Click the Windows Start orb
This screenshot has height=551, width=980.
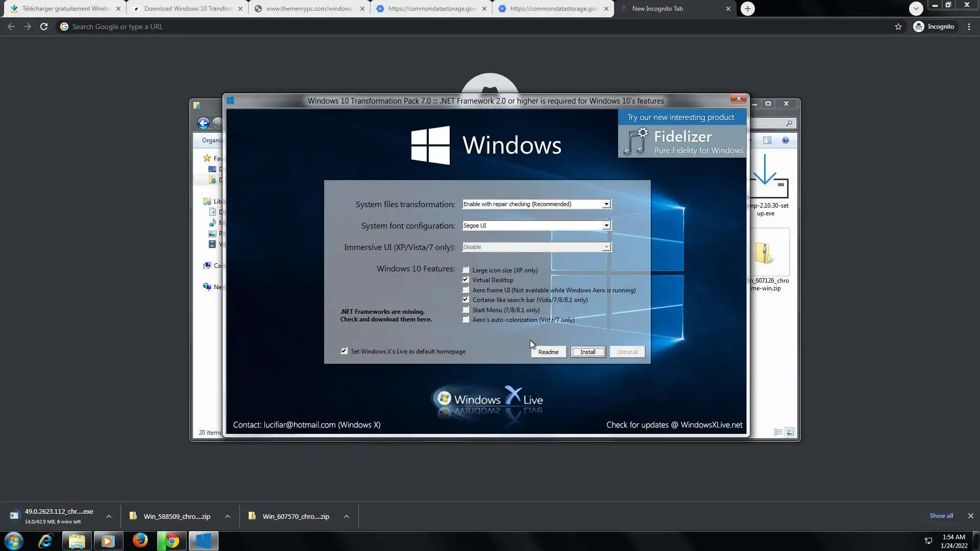14,540
